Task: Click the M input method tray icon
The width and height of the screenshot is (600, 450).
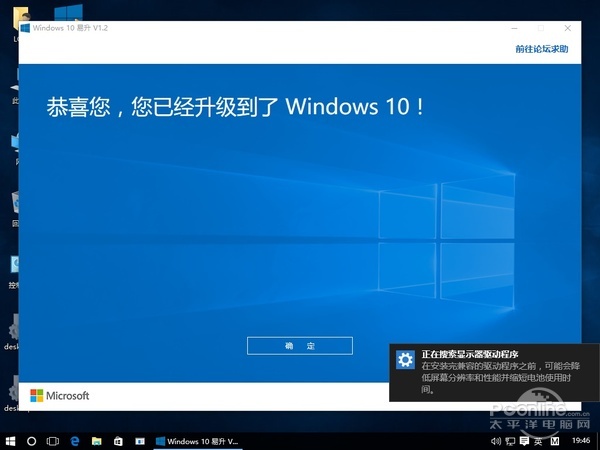Action: [555, 442]
